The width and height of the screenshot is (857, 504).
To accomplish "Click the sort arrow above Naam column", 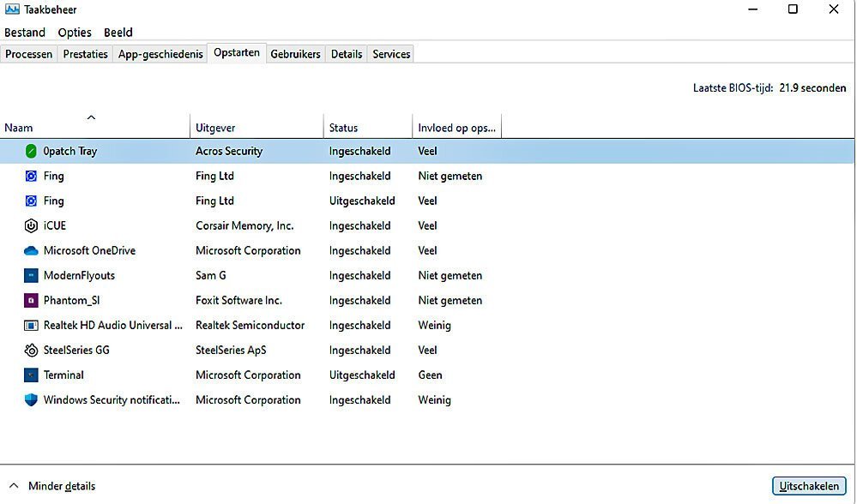I will click(91, 117).
